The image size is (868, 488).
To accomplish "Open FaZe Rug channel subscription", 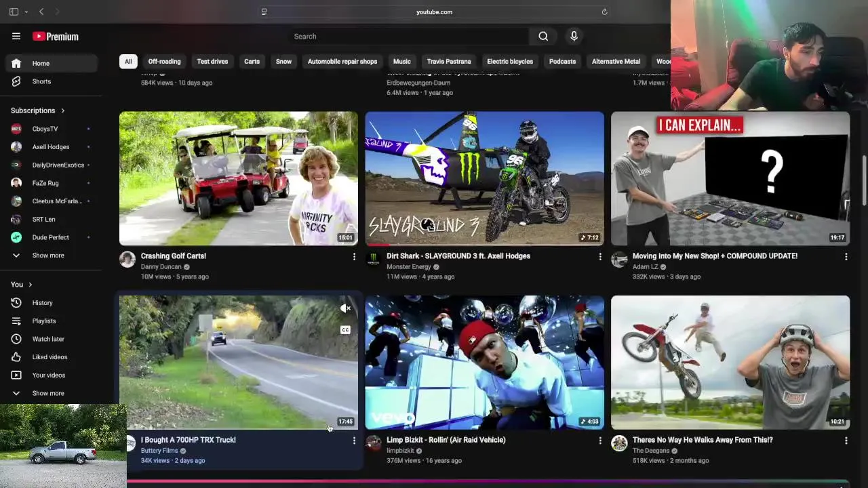I will [52, 183].
